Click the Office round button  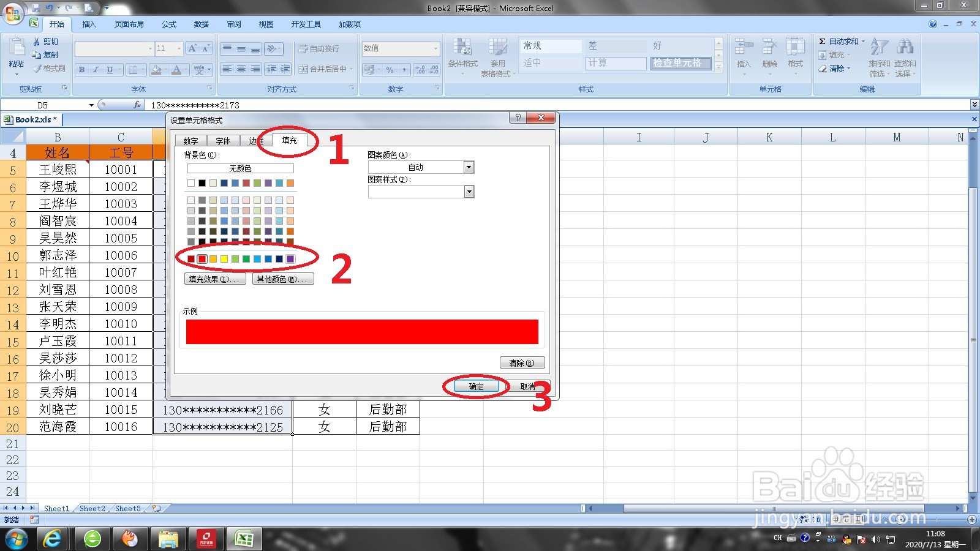tap(13, 13)
